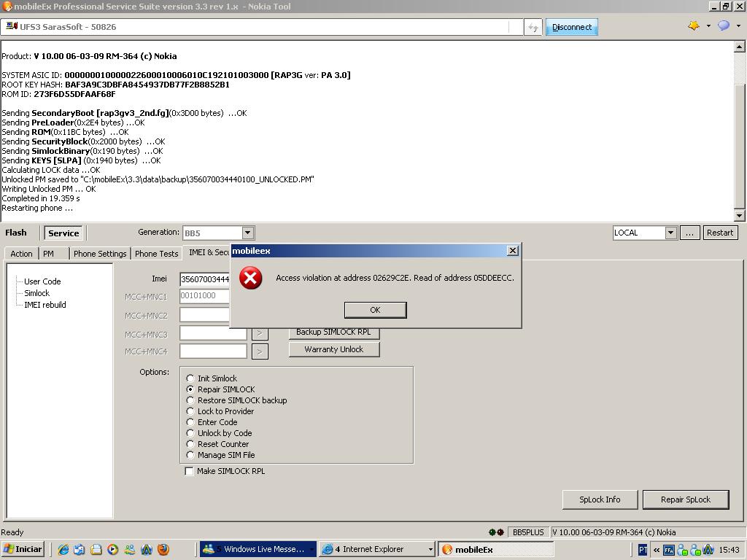Switch to the Flash tab

pyautogui.click(x=16, y=233)
